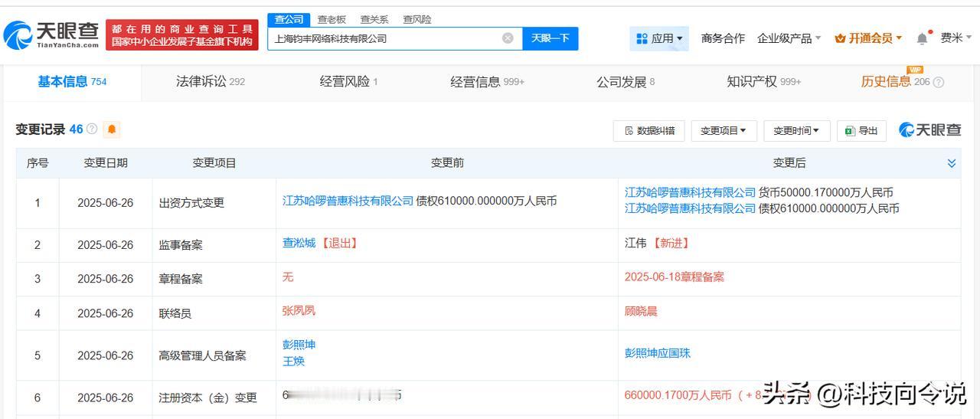Image resolution: width=980 pixels, height=419 pixels.
Task: Open notifications bell icon
Action: (x=923, y=38)
